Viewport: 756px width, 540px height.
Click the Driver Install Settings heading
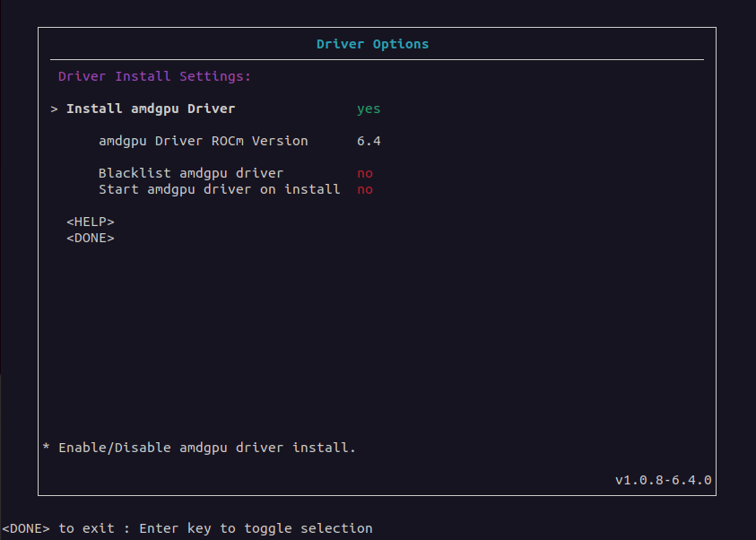[154, 76]
